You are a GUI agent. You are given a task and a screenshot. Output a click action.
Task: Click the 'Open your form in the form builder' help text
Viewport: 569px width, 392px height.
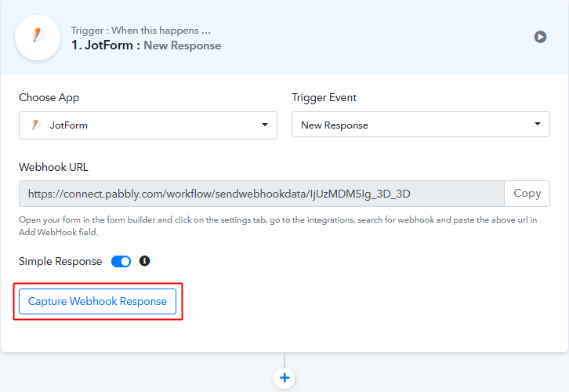pyautogui.click(x=278, y=226)
